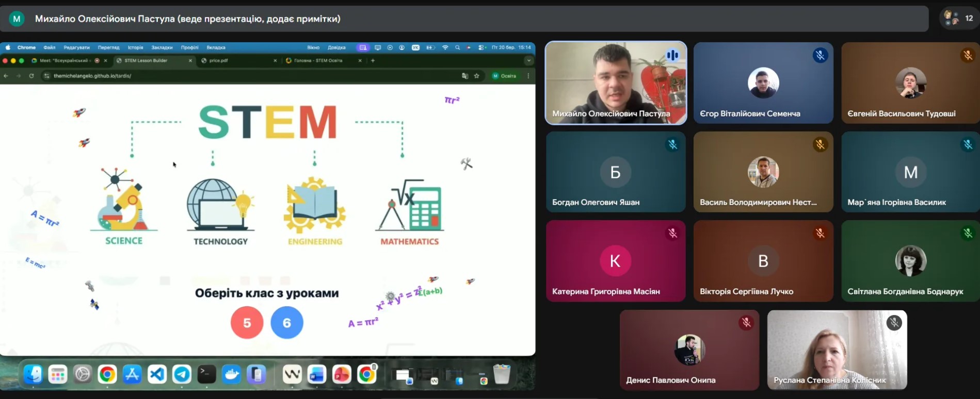
Task: Open the Освіта profile chip
Action: coord(504,76)
